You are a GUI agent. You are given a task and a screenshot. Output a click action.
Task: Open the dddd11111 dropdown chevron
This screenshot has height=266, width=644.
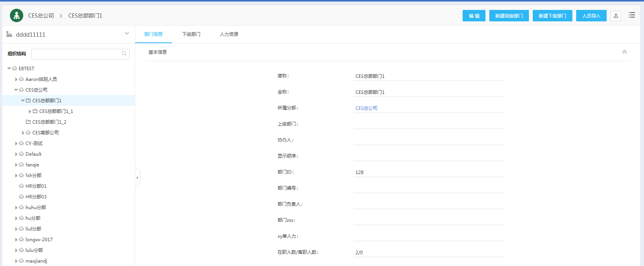[127, 34]
